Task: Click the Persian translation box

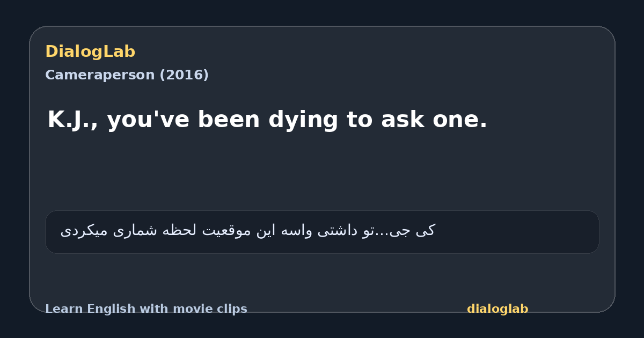Action: (322, 232)
